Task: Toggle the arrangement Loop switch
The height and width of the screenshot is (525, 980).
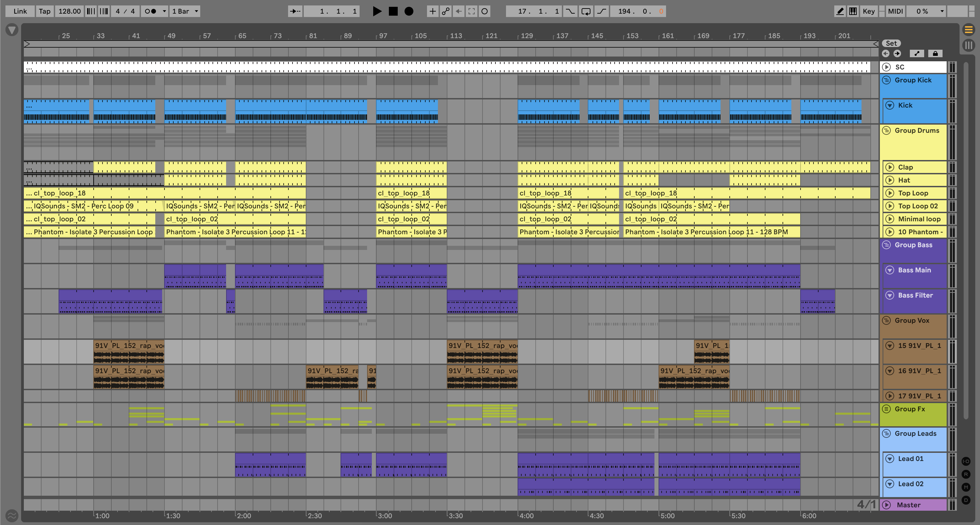Action: click(586, 11)
